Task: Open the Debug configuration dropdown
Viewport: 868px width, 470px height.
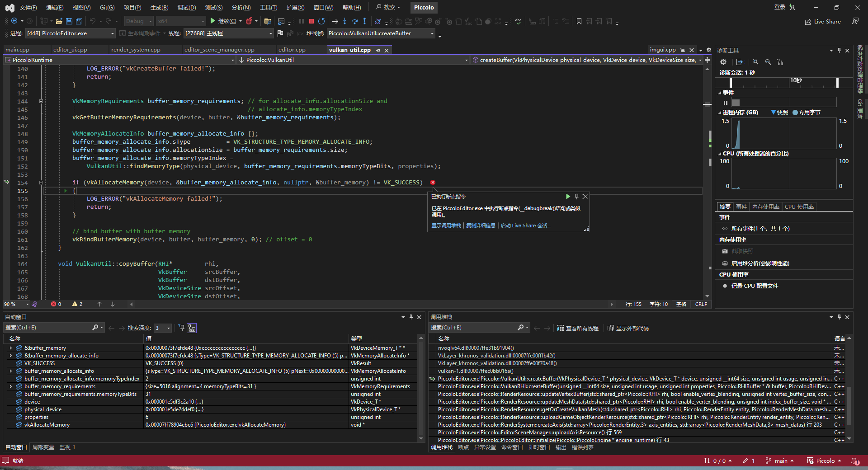Action: tap(139, 21)
